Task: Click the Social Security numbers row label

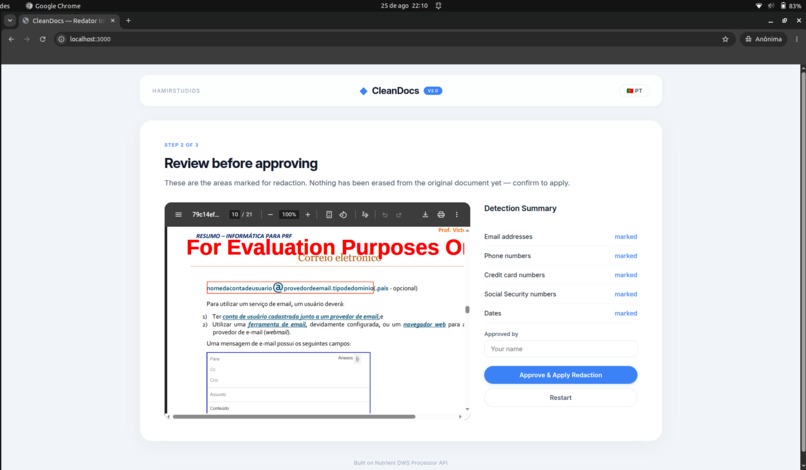Action: pos(520,294)
